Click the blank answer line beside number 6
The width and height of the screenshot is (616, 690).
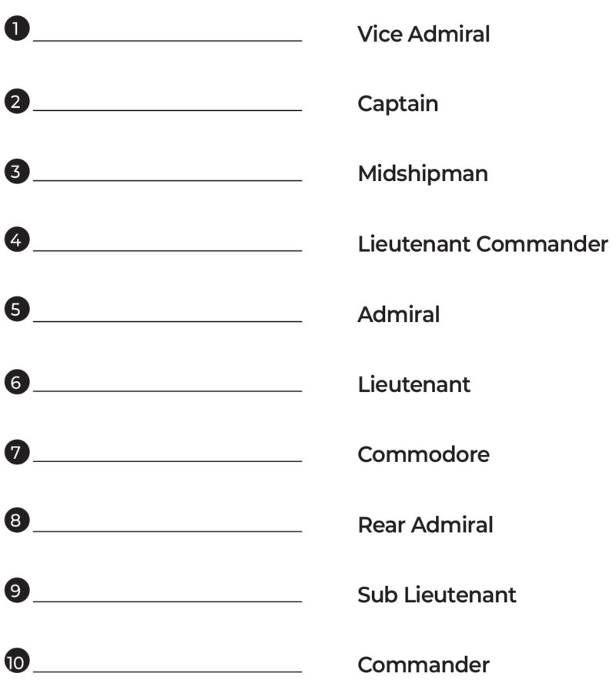pyautogui.click(x=168, y=390)
